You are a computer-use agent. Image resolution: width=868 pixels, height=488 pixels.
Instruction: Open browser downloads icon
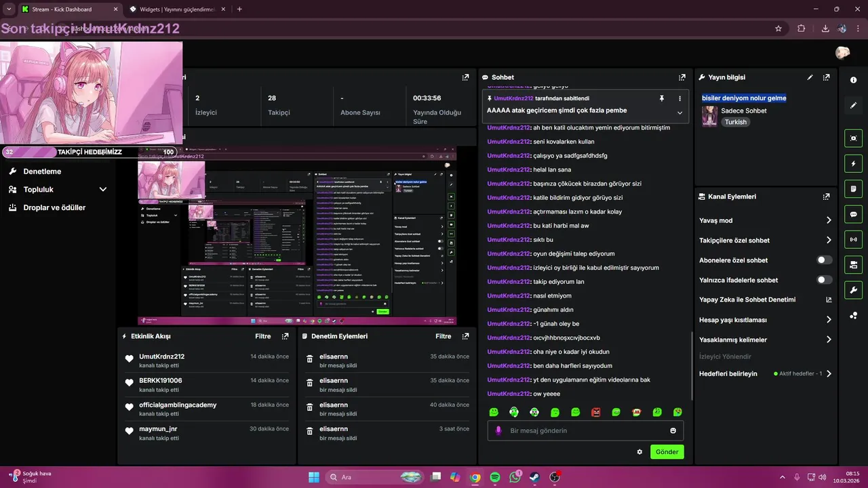(x=825, y=28)
